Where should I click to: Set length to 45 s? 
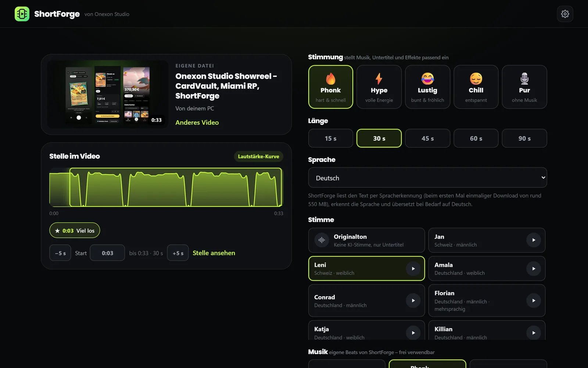(427, 138)
